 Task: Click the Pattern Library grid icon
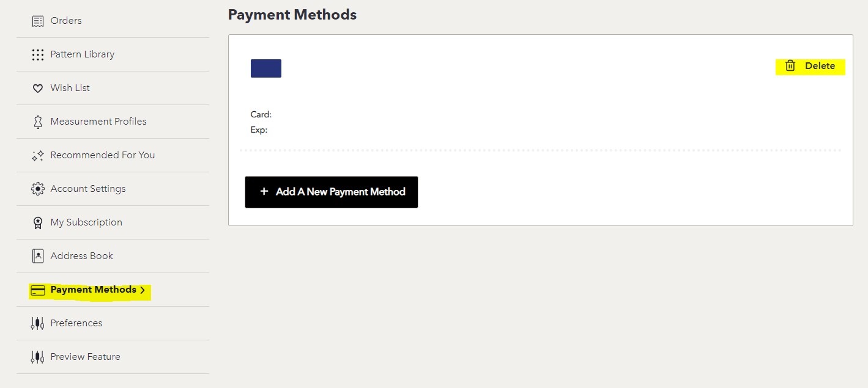coord(38,54)
